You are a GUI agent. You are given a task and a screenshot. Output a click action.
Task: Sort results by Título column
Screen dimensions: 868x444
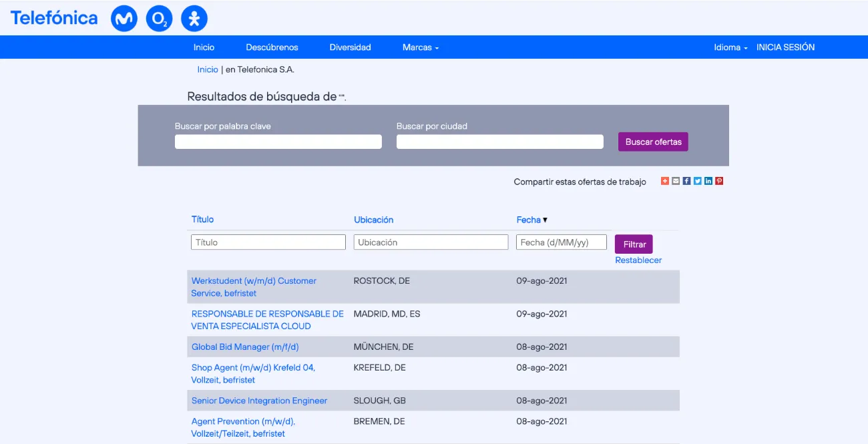coord(202,220)
